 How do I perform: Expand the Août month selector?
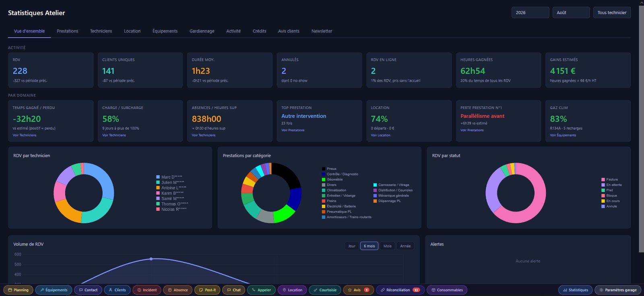pyautogui.click(x=571, y=12)
